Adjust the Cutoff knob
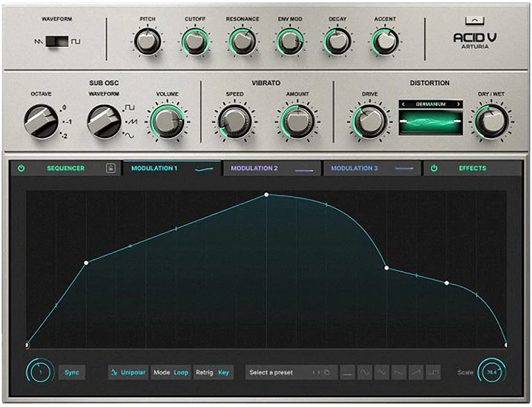The width and height of the screenshot is (532, 407). pos(195,41)
